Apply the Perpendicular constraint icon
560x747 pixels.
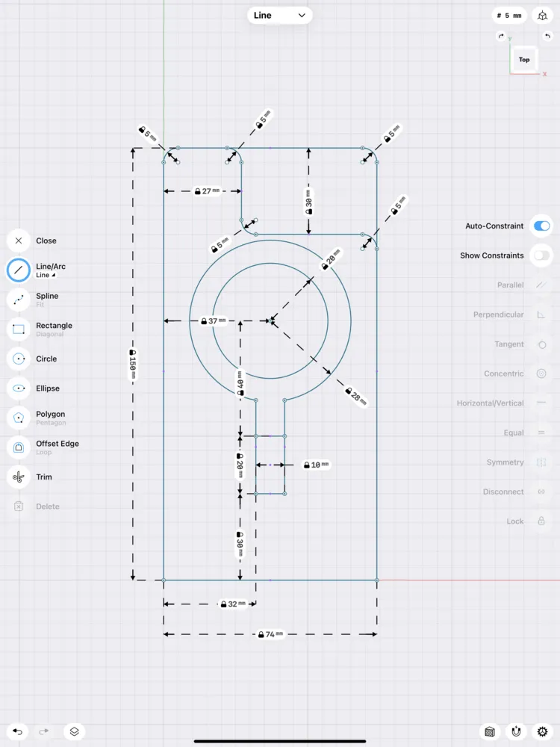tap(541, 314)
